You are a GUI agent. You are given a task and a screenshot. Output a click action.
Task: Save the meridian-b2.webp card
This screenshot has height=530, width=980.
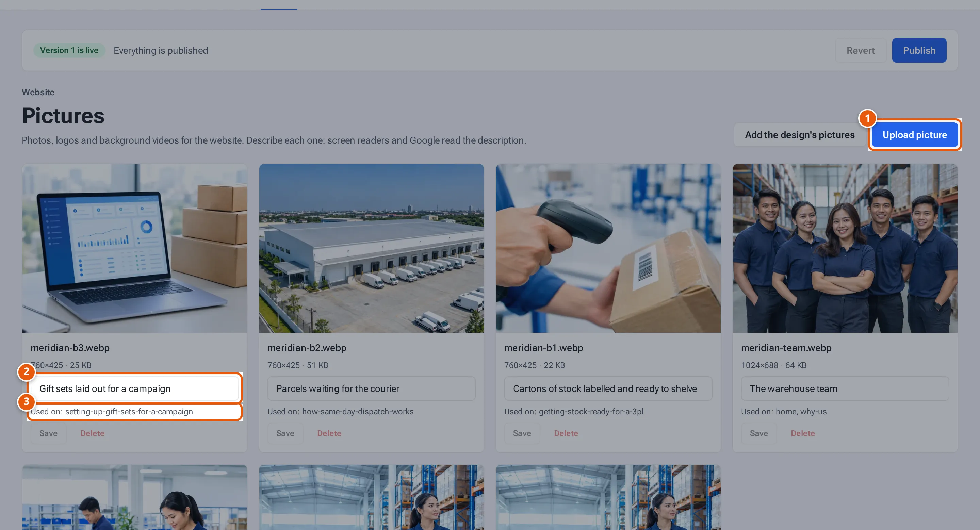(285, 433)
